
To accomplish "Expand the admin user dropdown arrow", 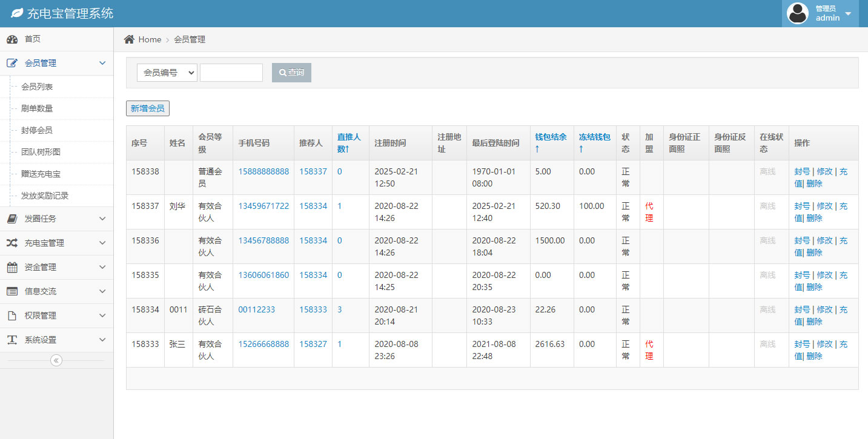I will coord(848,13).
